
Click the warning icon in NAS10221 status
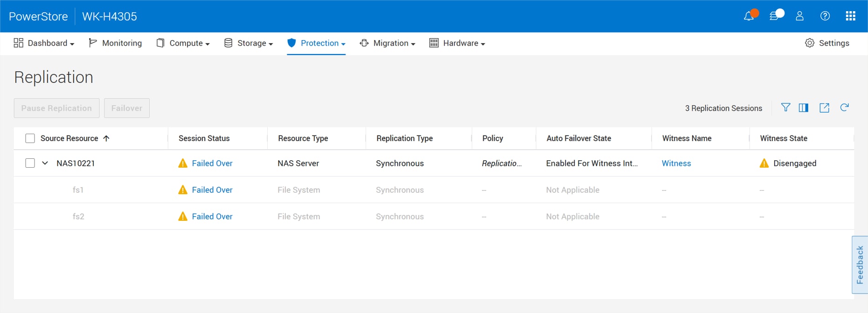point(183,163)
